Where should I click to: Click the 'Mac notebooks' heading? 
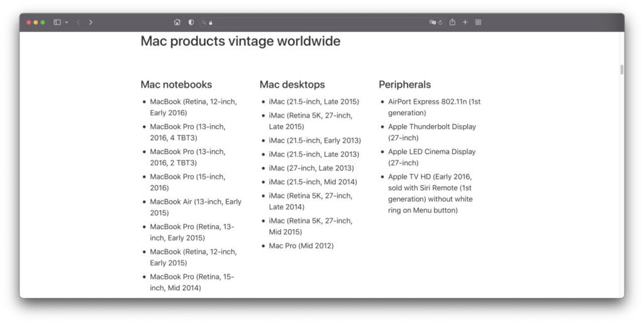(x=176, y=84)
